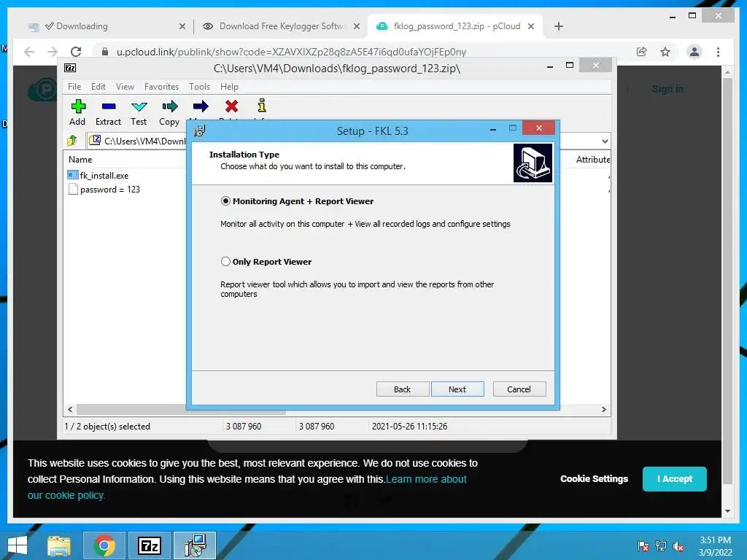Click the up-folder icon beside 7-Zip path
The height and width of the screenshot is (560, 747).
click(x=72, y=141)
